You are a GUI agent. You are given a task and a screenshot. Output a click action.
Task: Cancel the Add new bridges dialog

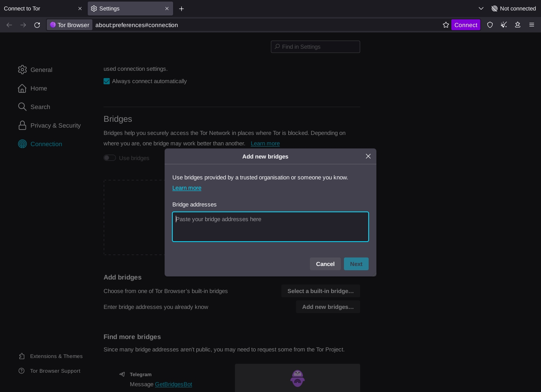[325, 264]
